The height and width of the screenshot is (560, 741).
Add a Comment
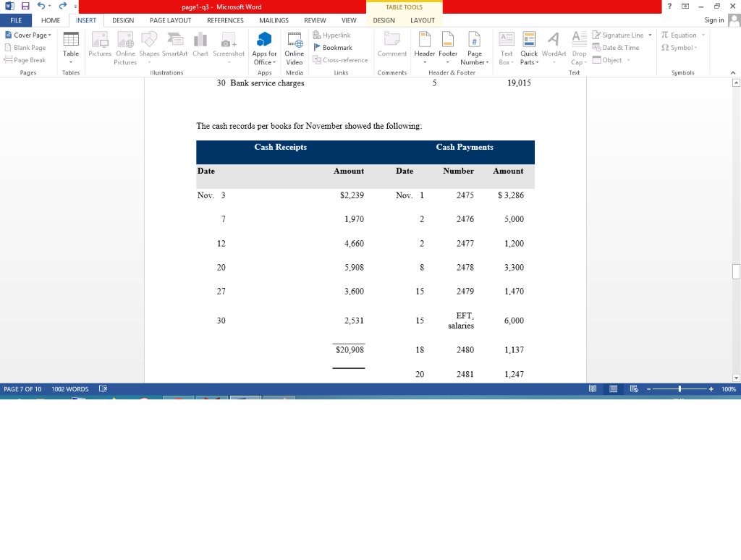(x=391, y=45)
